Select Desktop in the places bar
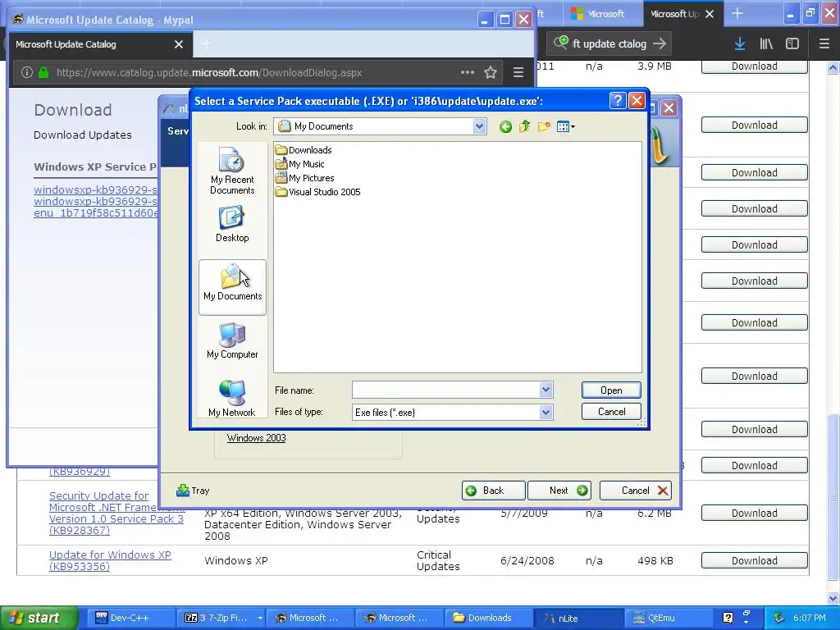The height and width of the screenshot is (630, 840). [x=232, y=225]
